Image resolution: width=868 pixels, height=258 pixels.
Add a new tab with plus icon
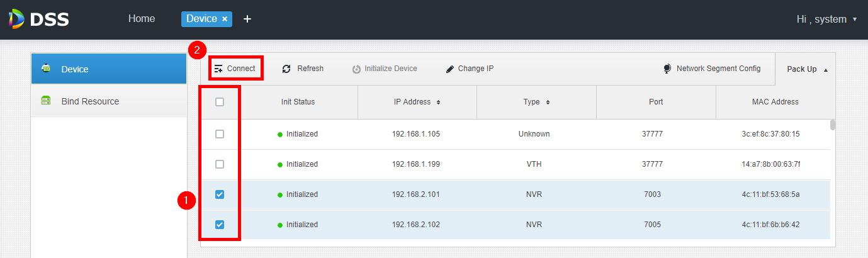(247, 19)
